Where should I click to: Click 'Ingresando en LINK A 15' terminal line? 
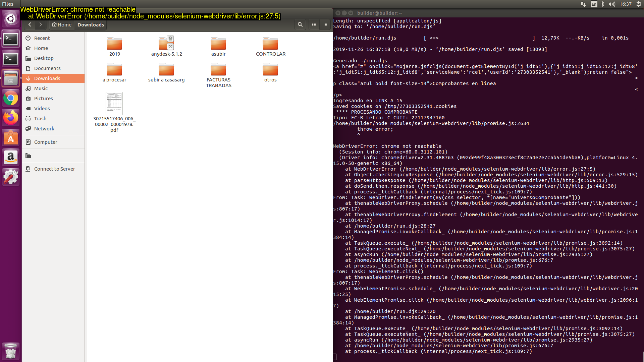pyautogui.click(x=368, y=101)
